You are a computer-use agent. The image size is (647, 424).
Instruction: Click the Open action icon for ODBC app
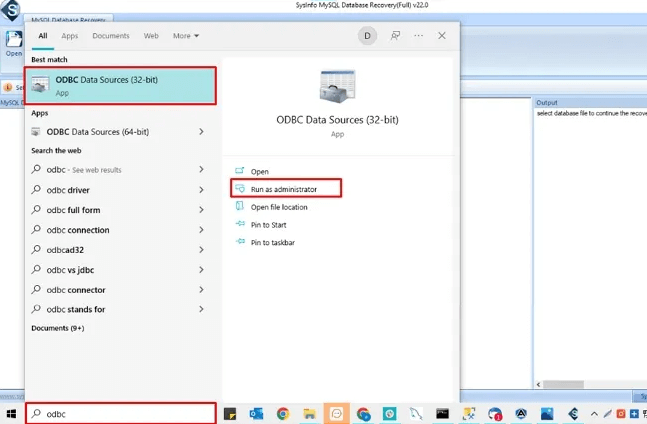tap(240, 171)
